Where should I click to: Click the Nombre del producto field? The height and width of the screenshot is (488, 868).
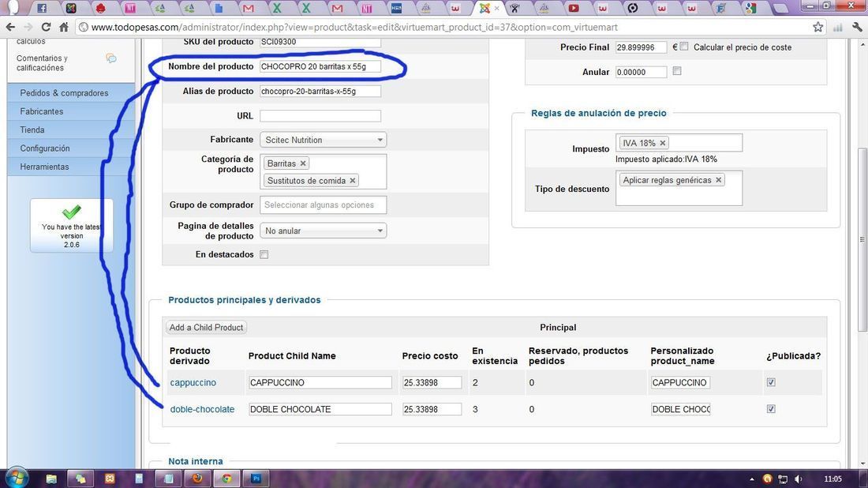pyautogui.click(x=320, y=66)
